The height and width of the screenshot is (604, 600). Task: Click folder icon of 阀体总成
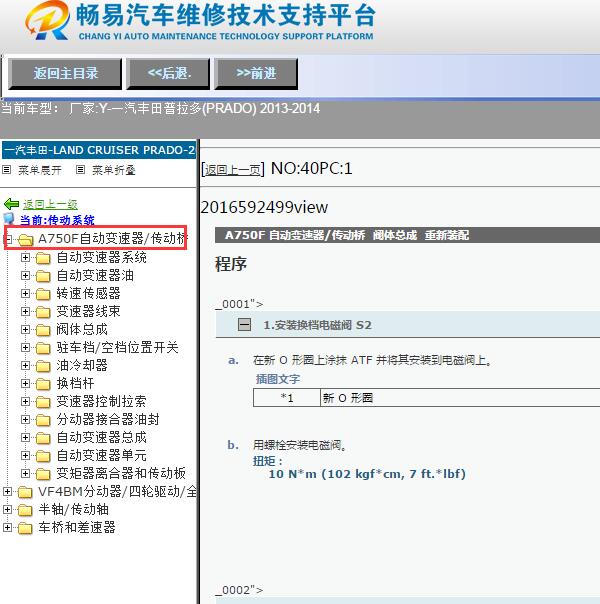pyautogui.click(x=43, y=330)
